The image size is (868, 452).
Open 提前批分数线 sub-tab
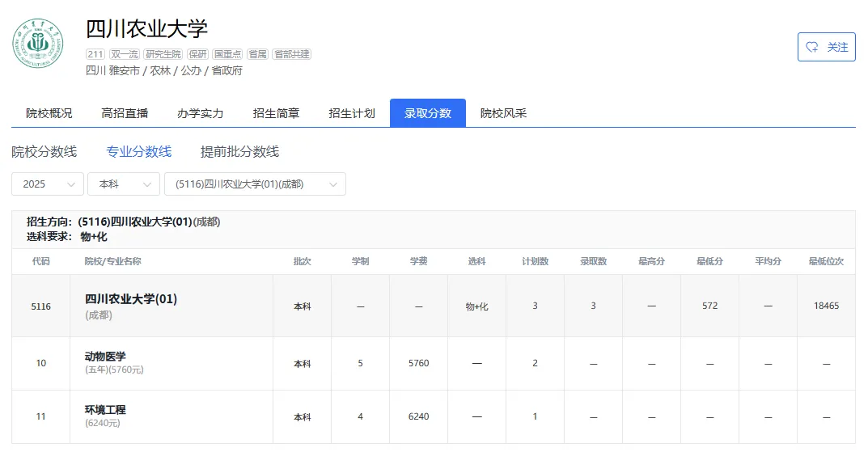239,151
